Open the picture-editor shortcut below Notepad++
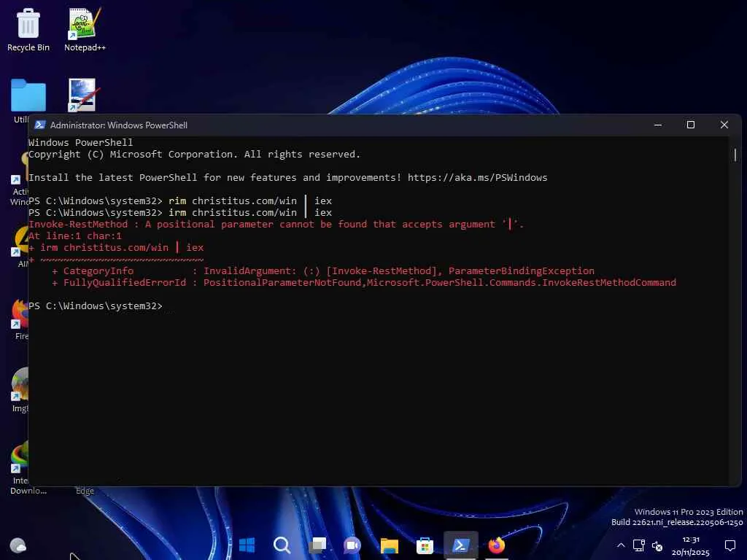Image resolution: width=747 pixels, height=560 pixels. pyautogui.click(x=82, y=95)
